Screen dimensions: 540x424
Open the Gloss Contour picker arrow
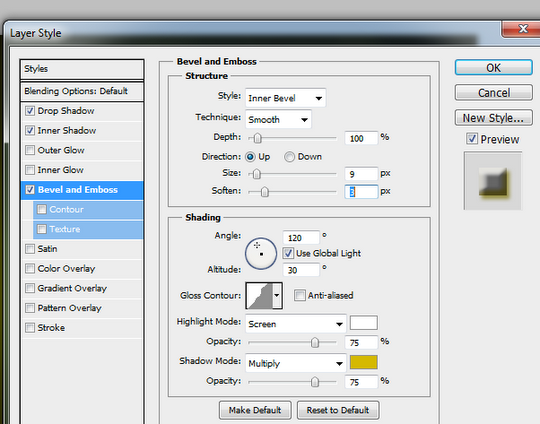coord(277,296)
